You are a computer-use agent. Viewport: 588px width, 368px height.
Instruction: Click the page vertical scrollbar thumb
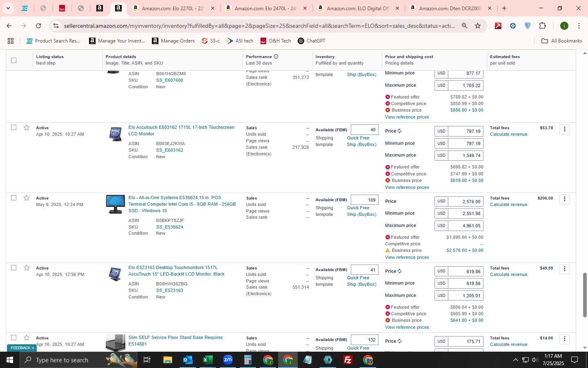click(584, 295)
